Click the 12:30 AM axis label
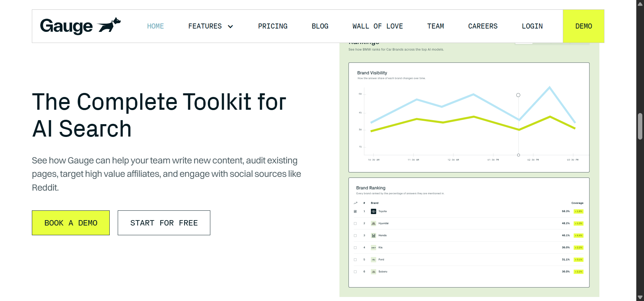 point(453,160)
